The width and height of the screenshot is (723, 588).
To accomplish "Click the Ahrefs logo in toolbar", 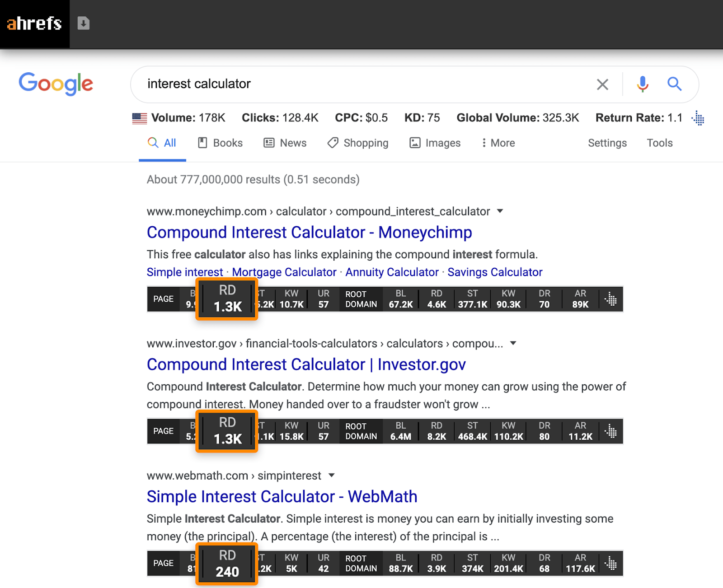I will point(34,23).
